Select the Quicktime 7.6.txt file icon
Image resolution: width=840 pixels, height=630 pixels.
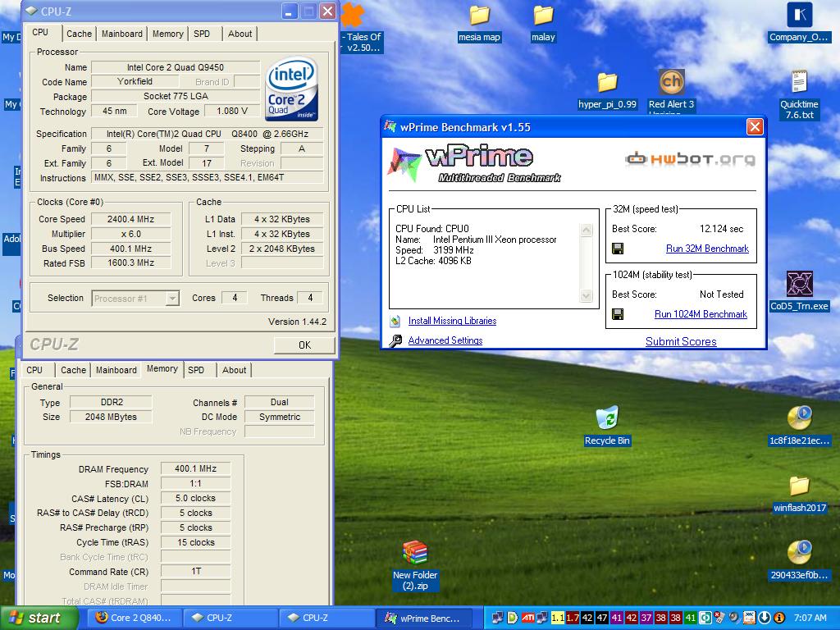[799, 82]
